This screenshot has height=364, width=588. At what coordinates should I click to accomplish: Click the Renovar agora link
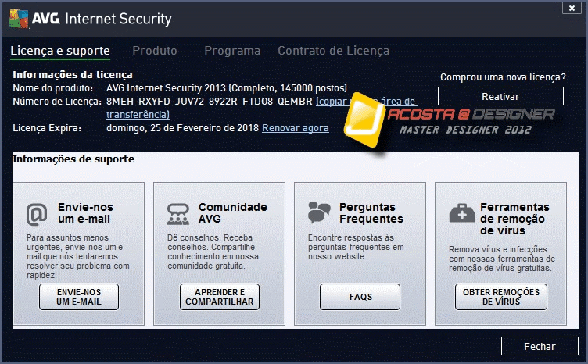pyautogui.click(x=295, y=127)
